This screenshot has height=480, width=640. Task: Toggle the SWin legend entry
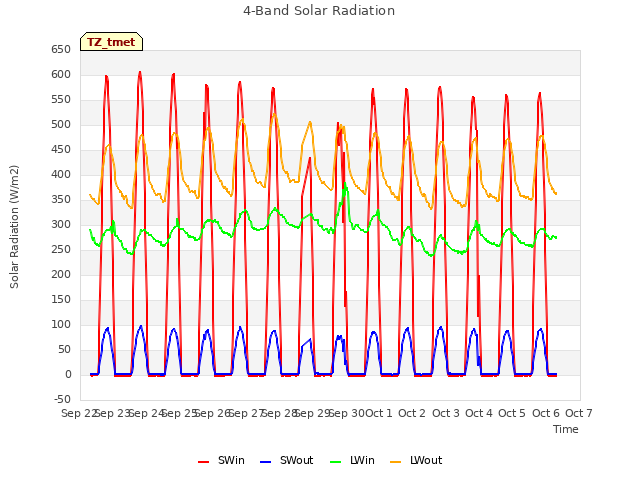(221, 460)
